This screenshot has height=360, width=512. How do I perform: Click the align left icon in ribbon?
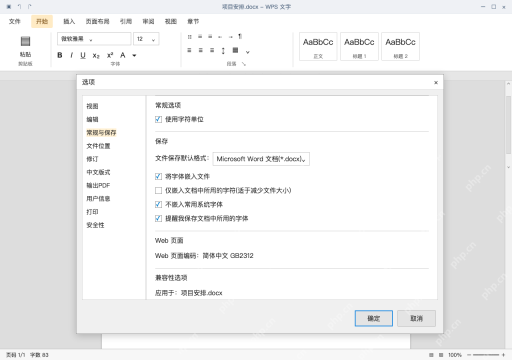[x=189, y=50]
